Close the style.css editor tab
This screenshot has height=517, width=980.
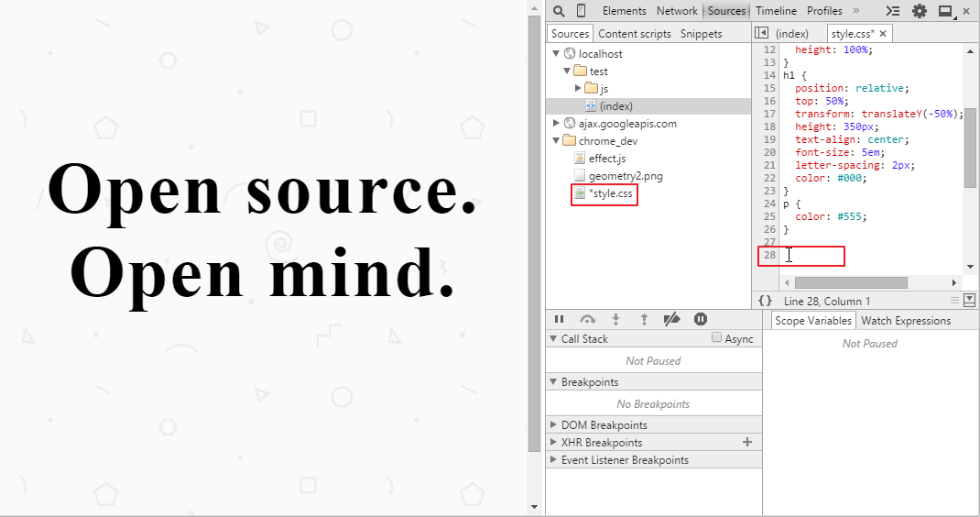(883, 34)
